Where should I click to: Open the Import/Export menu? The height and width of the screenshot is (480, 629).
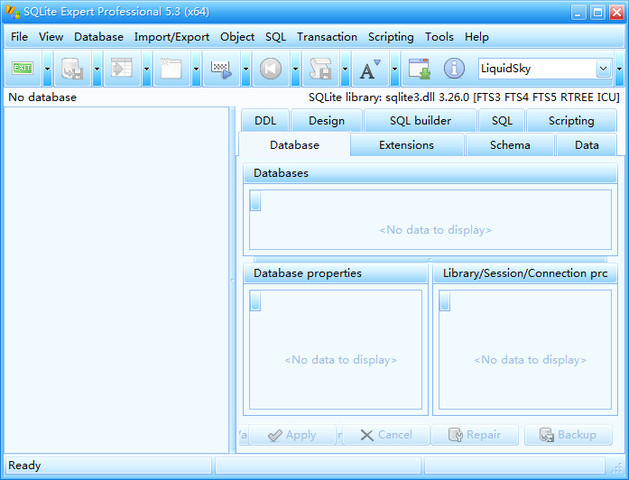tap(172, 37)
